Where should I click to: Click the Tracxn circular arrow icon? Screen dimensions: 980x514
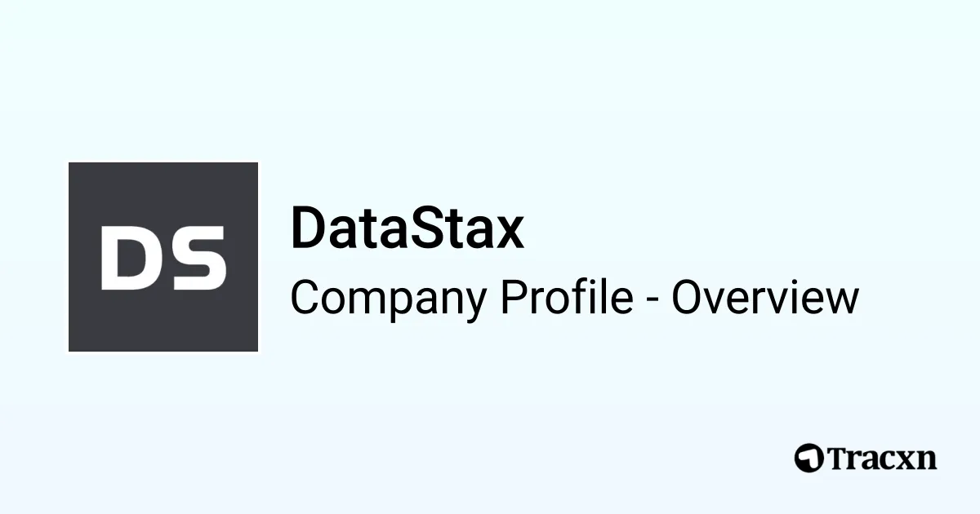[x=808, y=458]
